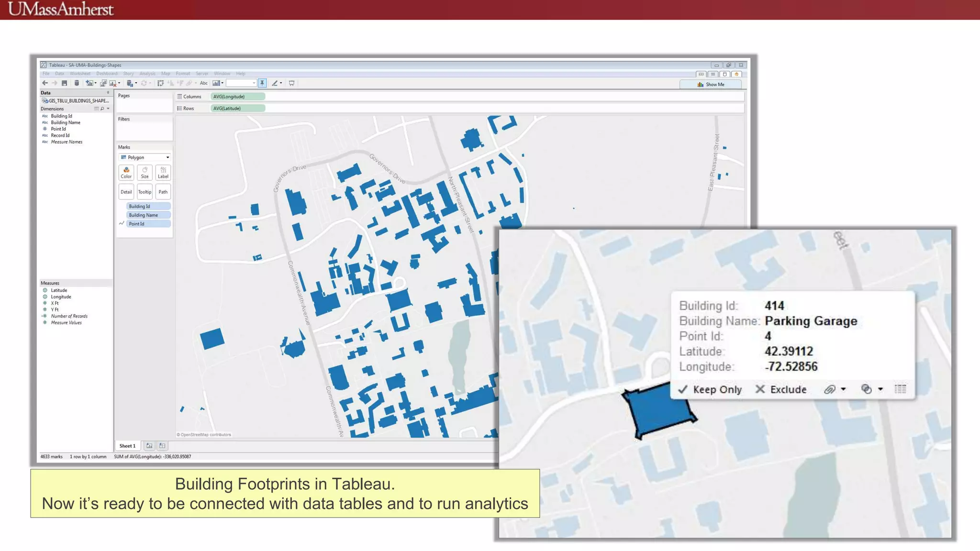Click the Show/Hide Cards toolbar icon
The height and width of the screenshot is (551, 980).
click(216, 83)
